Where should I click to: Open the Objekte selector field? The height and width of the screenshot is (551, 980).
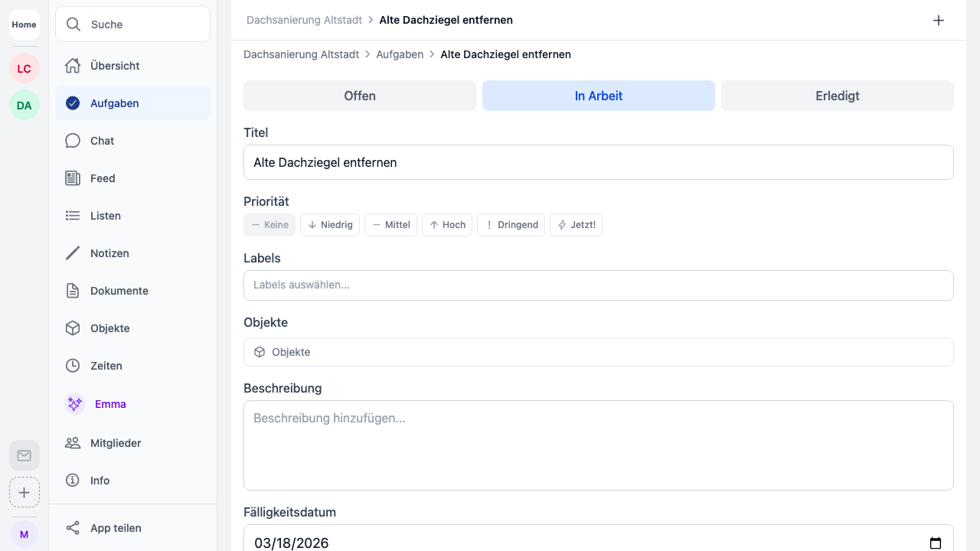pyautogui.click(x=598, y=352)
